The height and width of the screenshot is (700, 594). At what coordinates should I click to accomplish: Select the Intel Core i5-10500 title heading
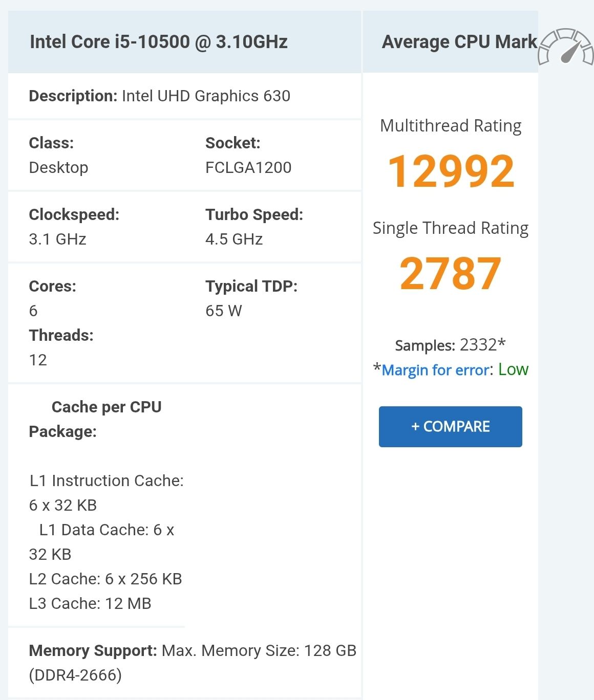tap(159, 42)
